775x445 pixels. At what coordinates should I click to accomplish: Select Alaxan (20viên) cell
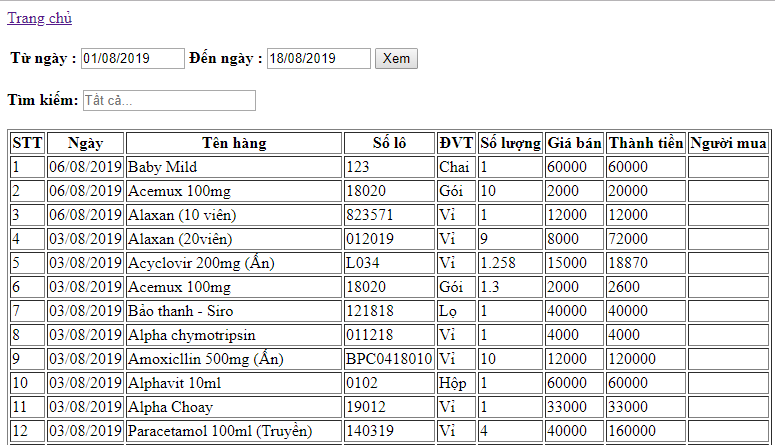(x=234, y=239)
